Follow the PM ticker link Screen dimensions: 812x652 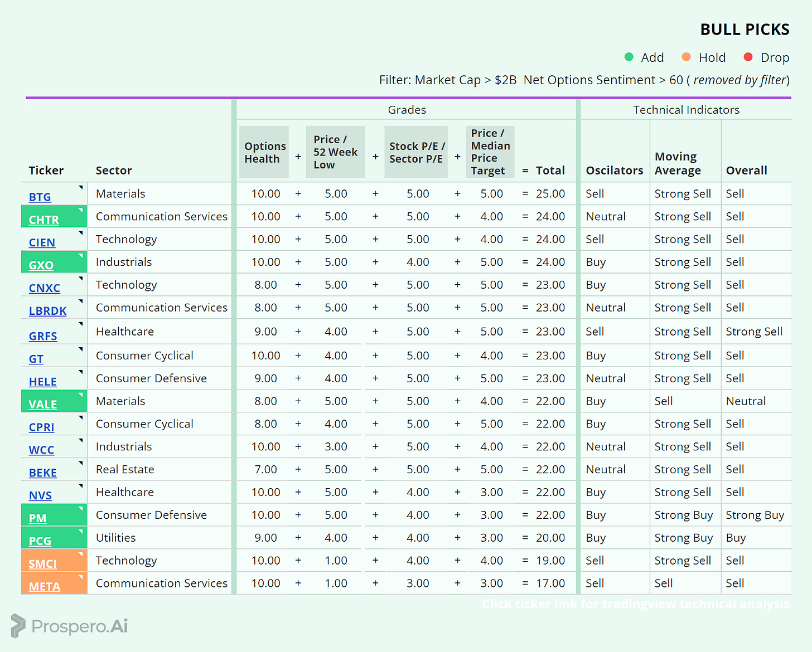[x=37, y=518]
